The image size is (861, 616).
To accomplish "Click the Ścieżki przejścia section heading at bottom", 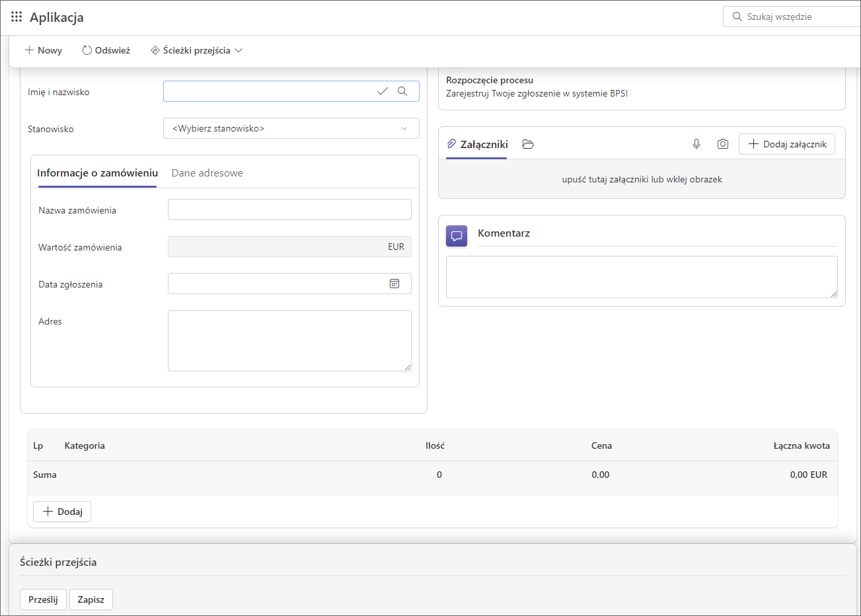I will (58, 562).
